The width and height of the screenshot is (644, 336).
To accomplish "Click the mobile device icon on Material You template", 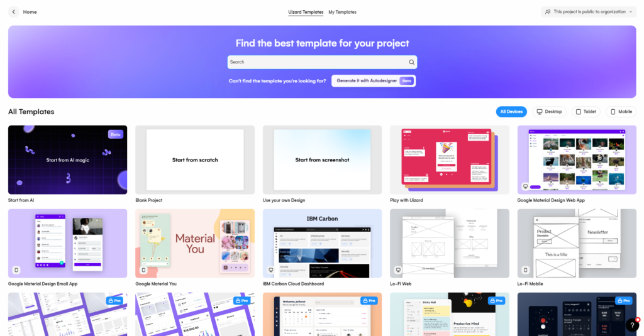I will pyautogui.click(x=143, y=270).
